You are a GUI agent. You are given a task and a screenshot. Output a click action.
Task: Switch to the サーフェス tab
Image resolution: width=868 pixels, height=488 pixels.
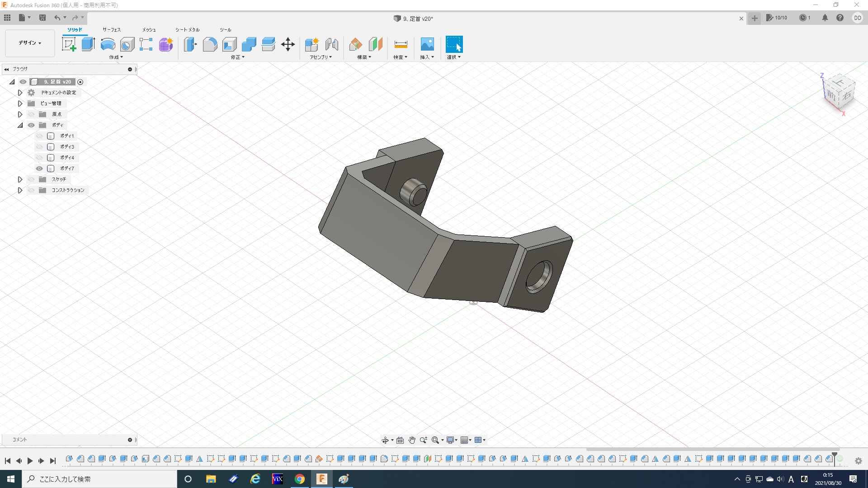pos(111,30)
